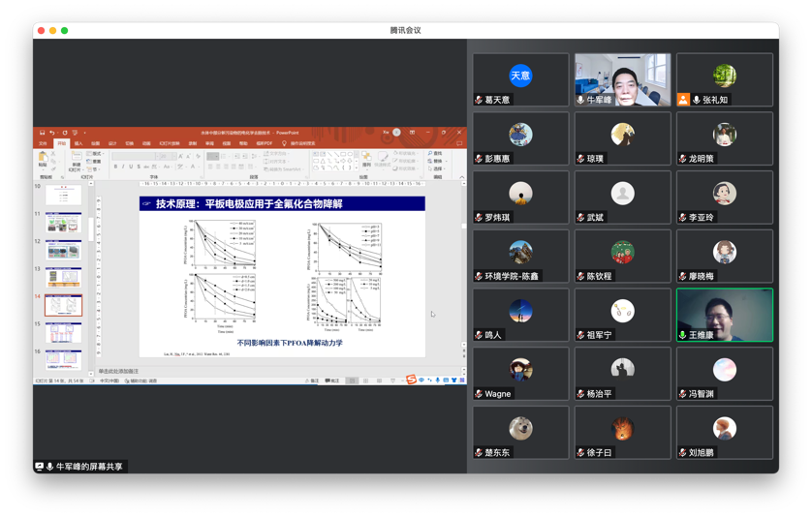The width and height of the screenshot is (812, 517).
Task: Click the 批注 comments button in status bar
Action: click(332, 380)
